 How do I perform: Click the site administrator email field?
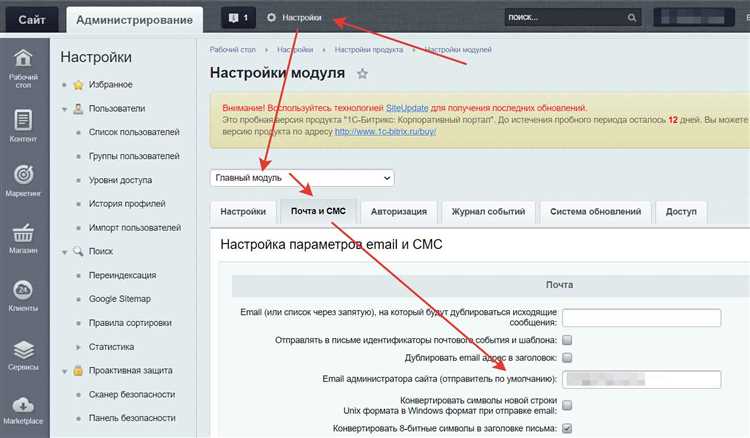click(x=641, y=380)
